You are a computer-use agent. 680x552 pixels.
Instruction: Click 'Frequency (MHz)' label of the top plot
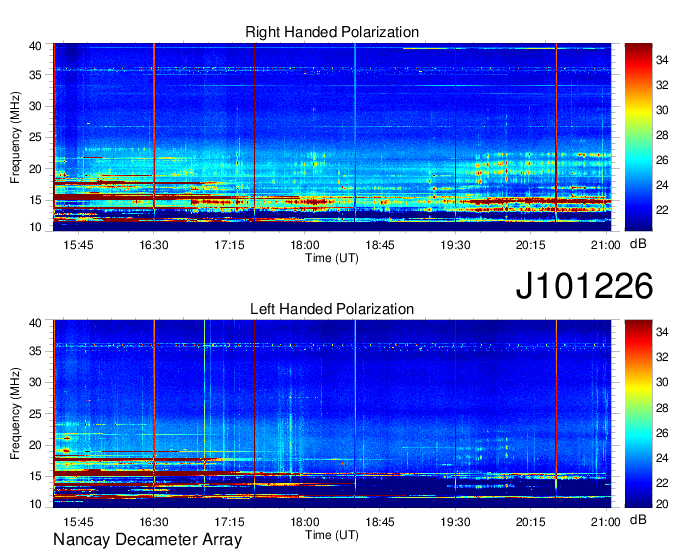[x=16, y=138]
